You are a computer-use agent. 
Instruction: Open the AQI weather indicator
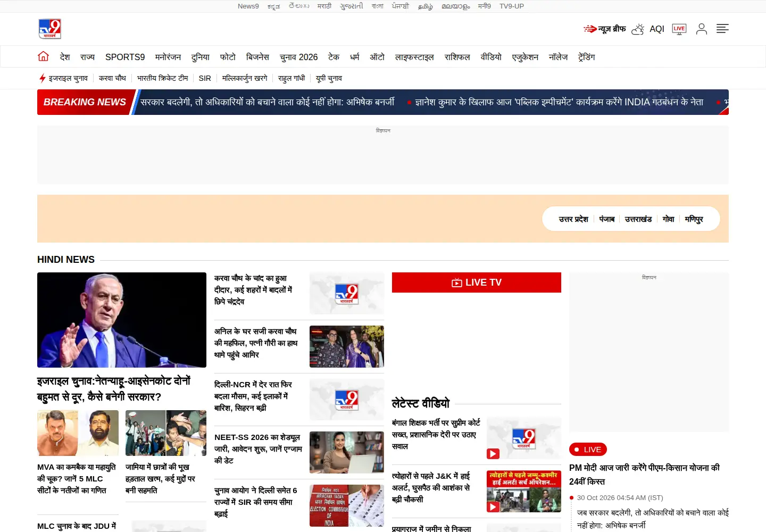click(x=648, y=29)
